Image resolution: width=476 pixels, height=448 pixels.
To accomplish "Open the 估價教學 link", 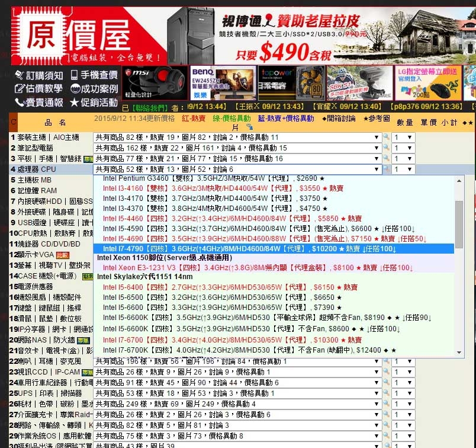I will pos(38,88).
